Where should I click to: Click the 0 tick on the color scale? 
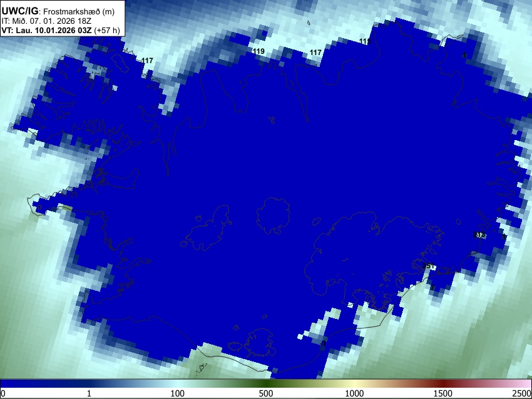[x=3, y=393]
